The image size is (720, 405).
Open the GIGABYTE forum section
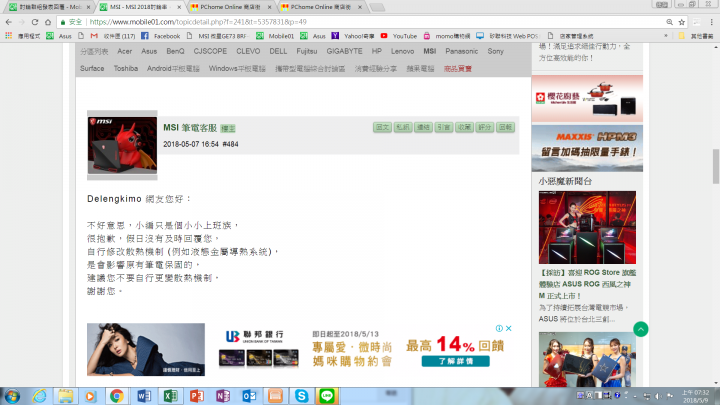pos(344,51)
